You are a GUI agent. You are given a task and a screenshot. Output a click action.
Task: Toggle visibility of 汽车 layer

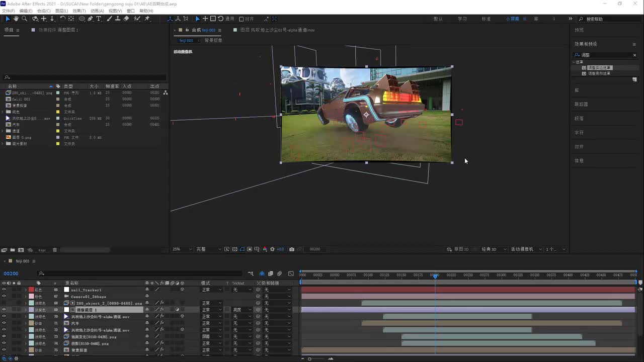click(x=4, y=323)
